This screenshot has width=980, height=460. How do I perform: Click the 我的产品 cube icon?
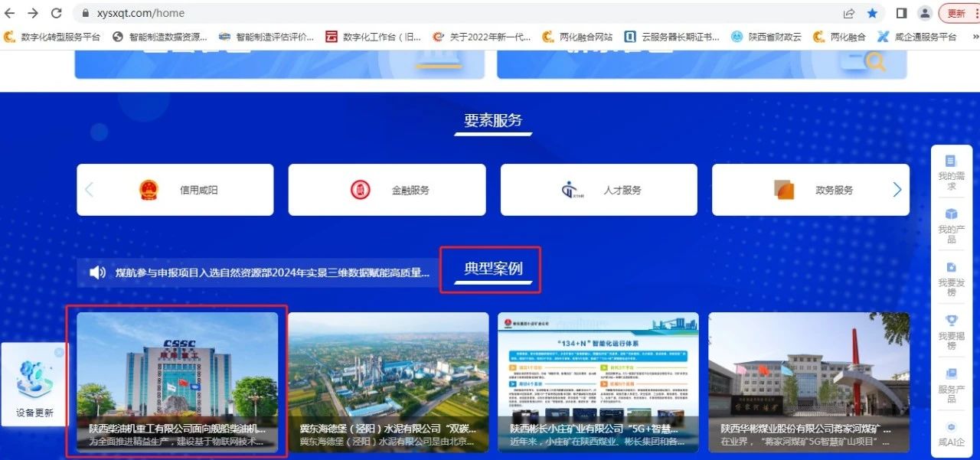[951, 214]
